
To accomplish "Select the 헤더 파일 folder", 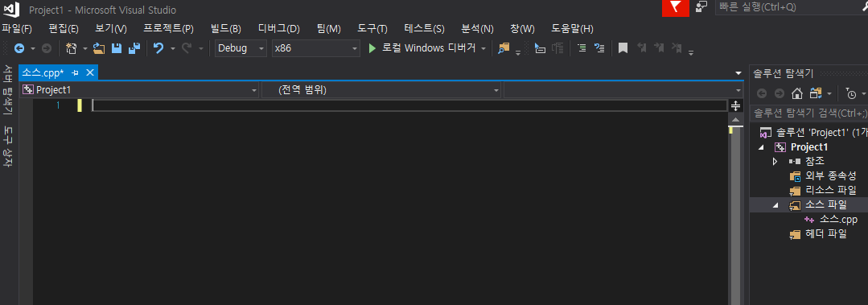I will point(826,234).
